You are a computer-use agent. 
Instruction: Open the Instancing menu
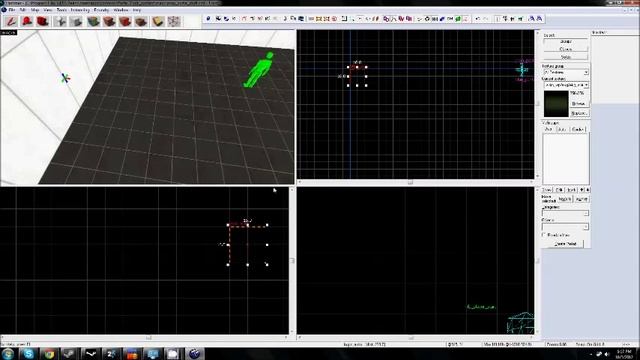click(x=80, y=9)
